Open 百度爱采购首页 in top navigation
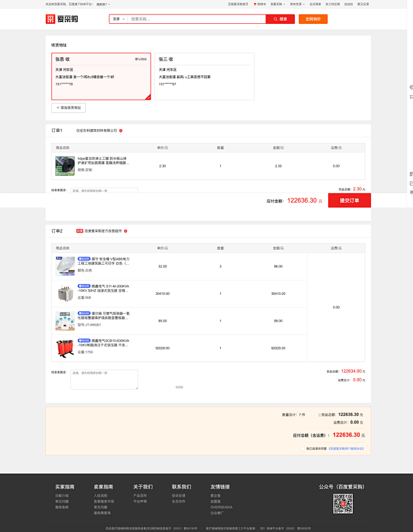Screen dimensions: 413x532 238,4
